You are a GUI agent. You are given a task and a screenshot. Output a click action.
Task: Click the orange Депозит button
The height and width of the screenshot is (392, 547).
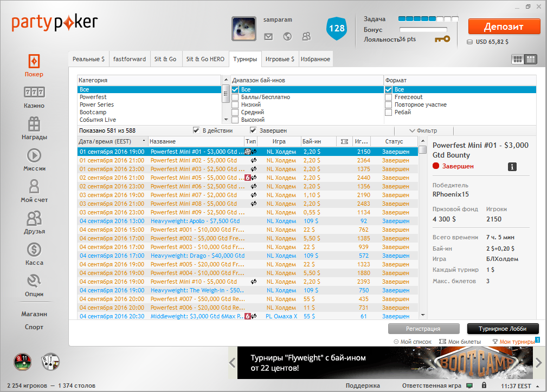pyautogui.click(x=504, y=27)
